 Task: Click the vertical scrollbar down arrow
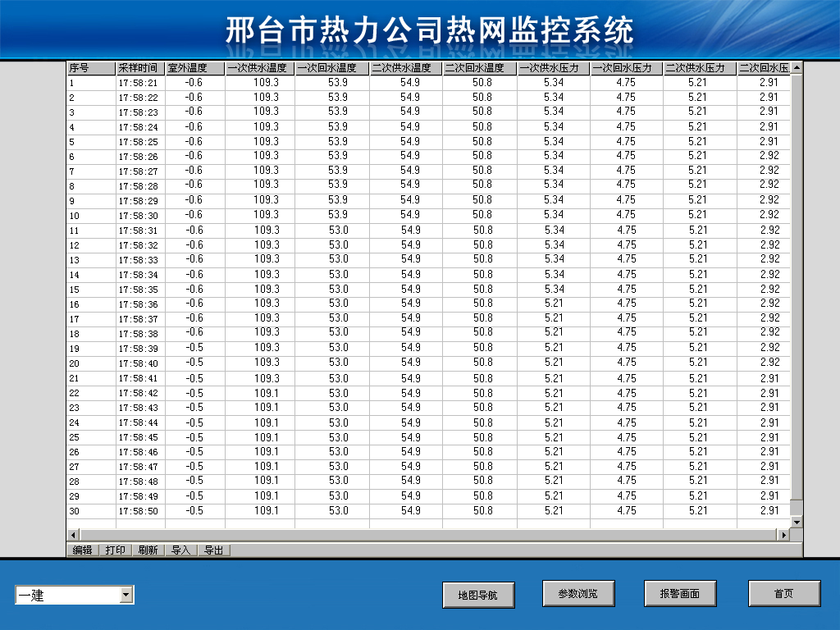click(796, 522)
